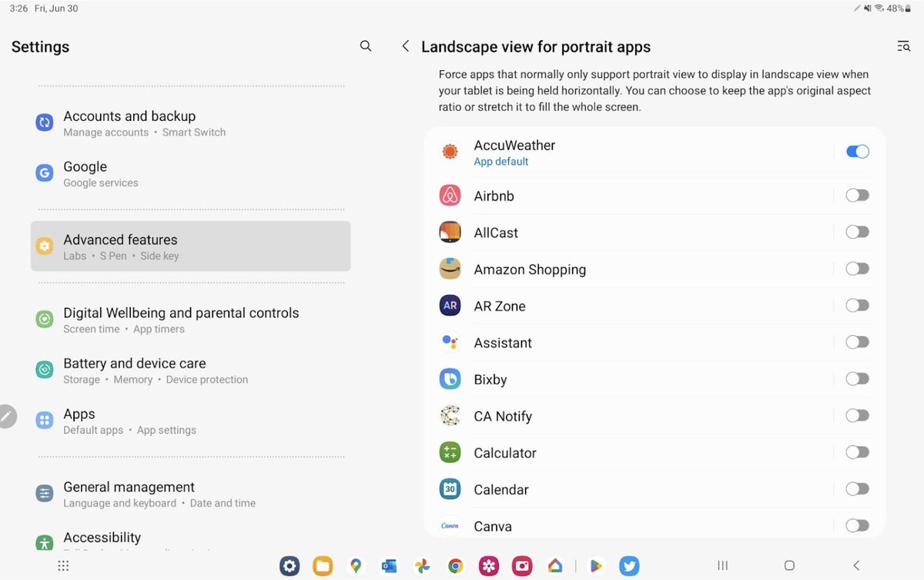Open the sort options icon top right
924x580 pixels.
click(902, 46)
